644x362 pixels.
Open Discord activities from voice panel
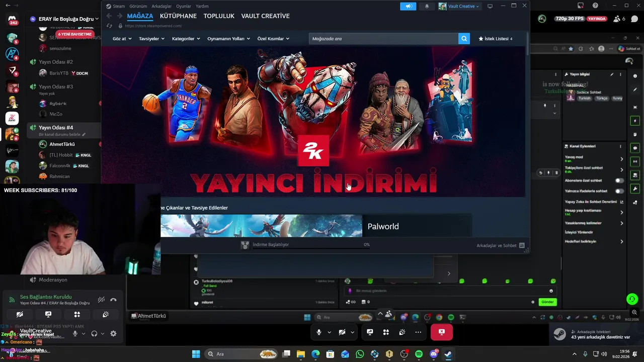(77, 314)
